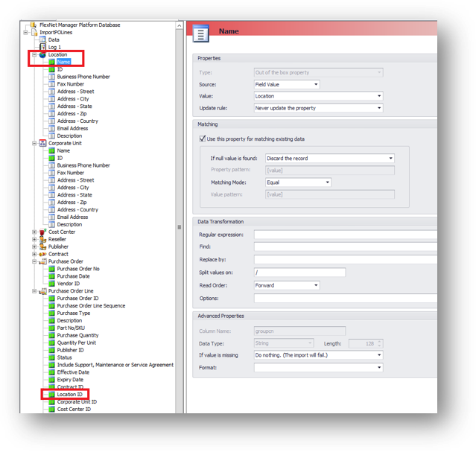
Task: Open the If null value is found dropdown
Action: point(330,158)
